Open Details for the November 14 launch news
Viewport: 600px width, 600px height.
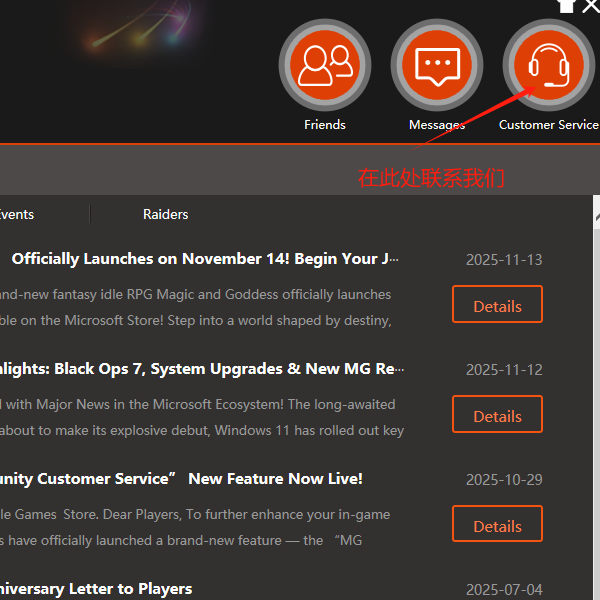coord(497,305)
